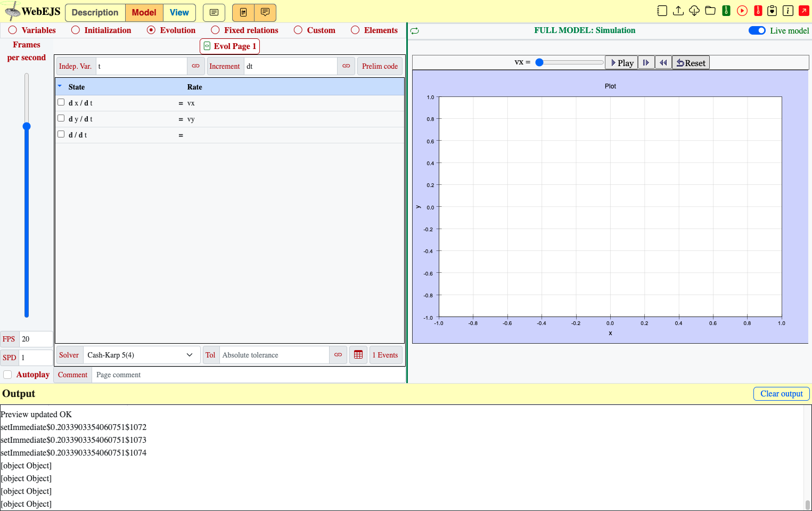Screen dimensions: 812x511
Task: Select the Evol Page 1 tab
Action: 230,46
